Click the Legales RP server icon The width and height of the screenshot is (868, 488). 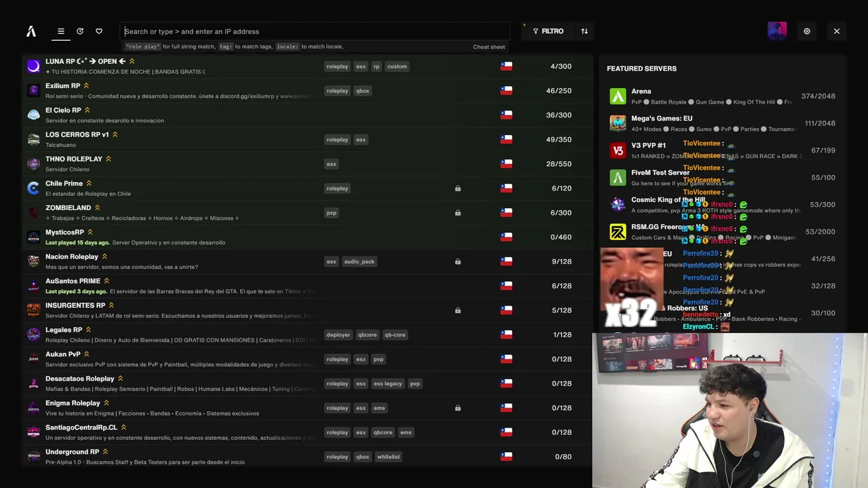coord(33,335)
